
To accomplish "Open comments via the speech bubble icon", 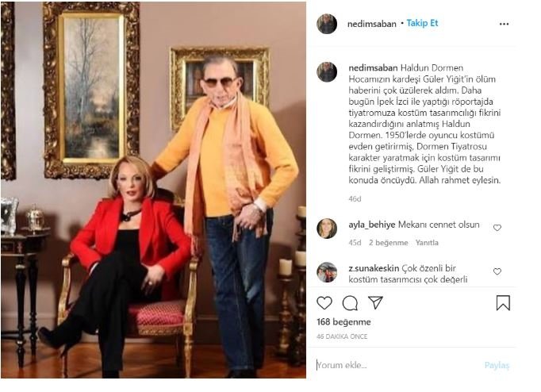I will (350, 303).
